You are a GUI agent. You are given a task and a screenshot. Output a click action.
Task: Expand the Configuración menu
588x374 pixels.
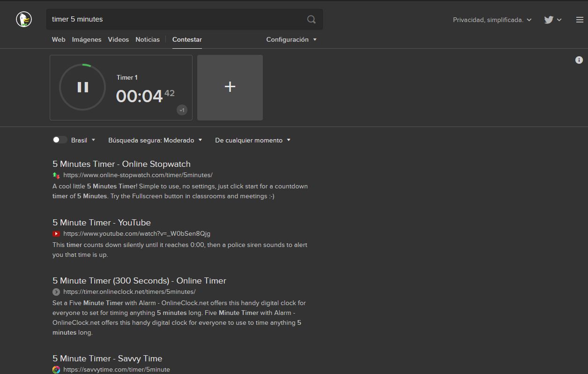[291, 39]
